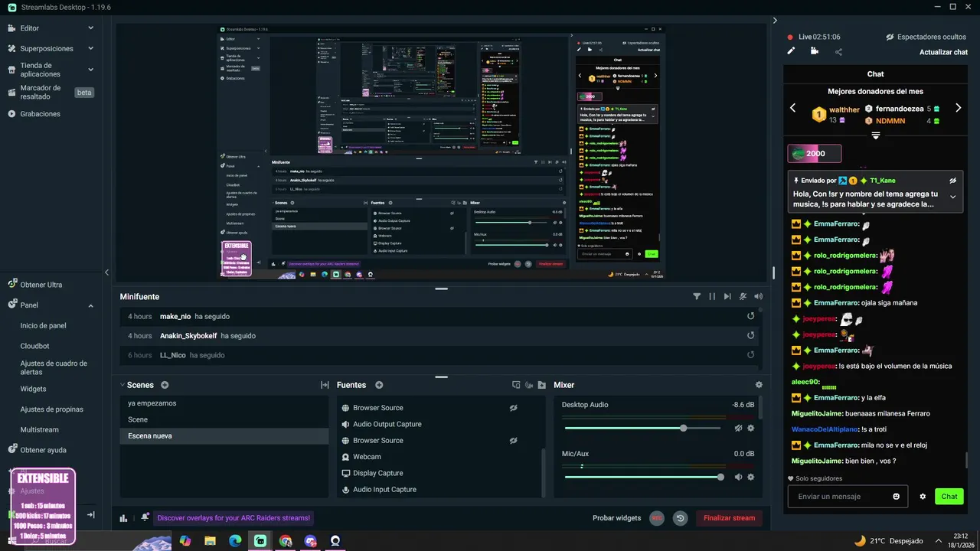Image resolution: width=980 pixels, height=551 pixels.
Task: Replay the make_nio follow alert
Action: pos(750,316)
